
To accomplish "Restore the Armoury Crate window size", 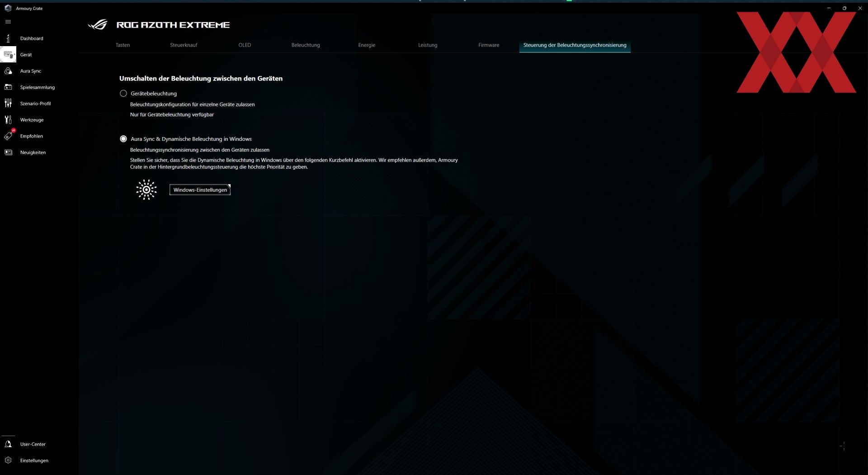I will 844,8.
